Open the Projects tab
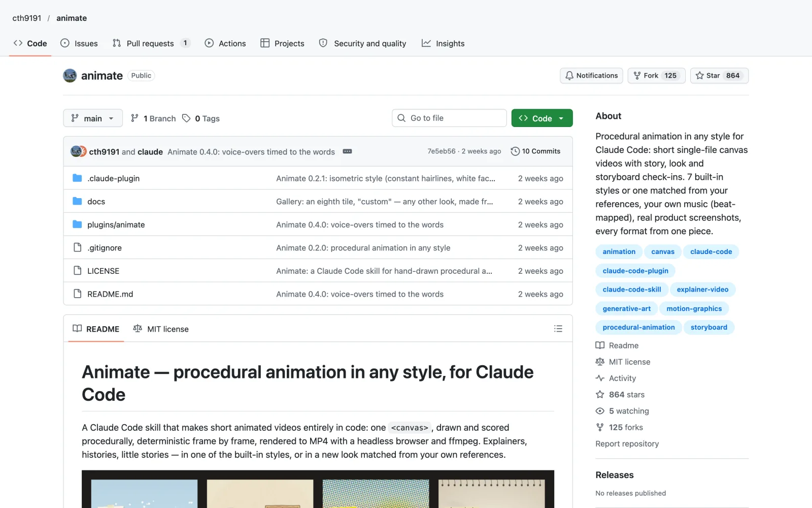The height and width of the screenshot is (508, 812). tap(282, 43)
